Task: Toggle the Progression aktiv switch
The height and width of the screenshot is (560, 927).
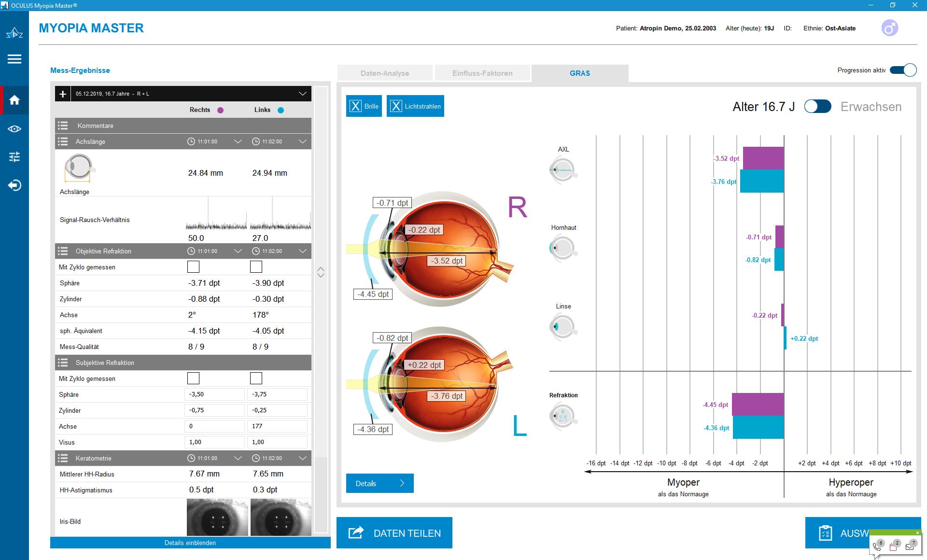Action: 903,70
